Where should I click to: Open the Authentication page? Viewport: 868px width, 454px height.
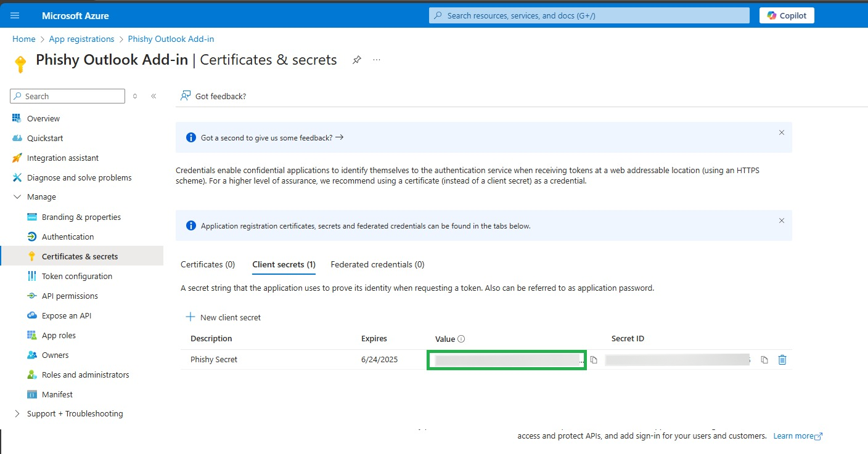(68, 237)
